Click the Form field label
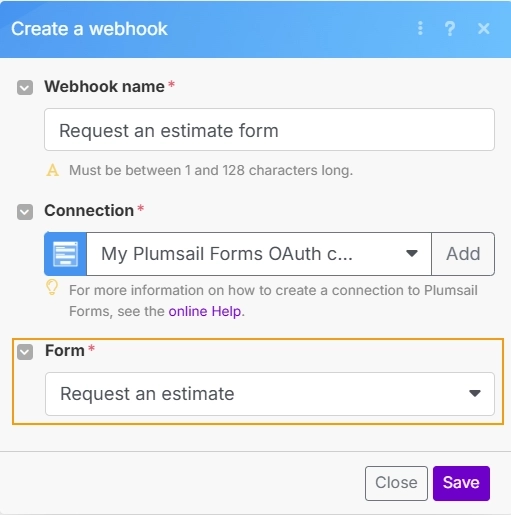This screenshot has width=511, height=515. [65, 351]
